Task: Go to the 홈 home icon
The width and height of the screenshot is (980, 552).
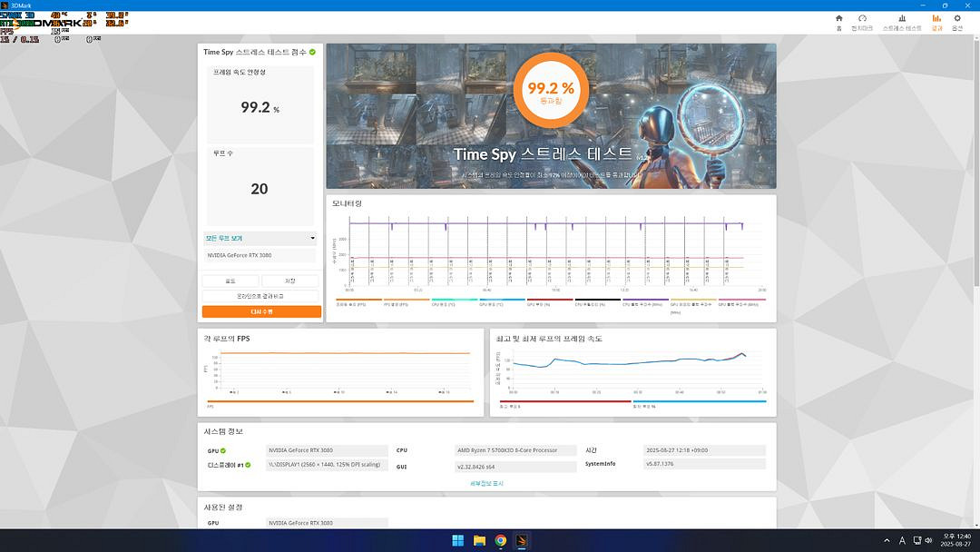Action: tap(838, 23)
